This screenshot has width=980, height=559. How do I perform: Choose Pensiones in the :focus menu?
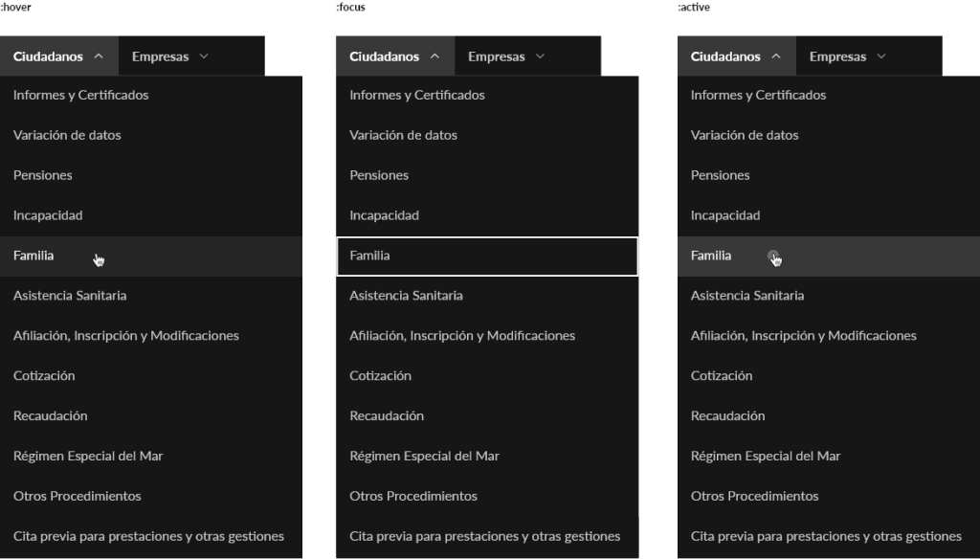point(379,175)
